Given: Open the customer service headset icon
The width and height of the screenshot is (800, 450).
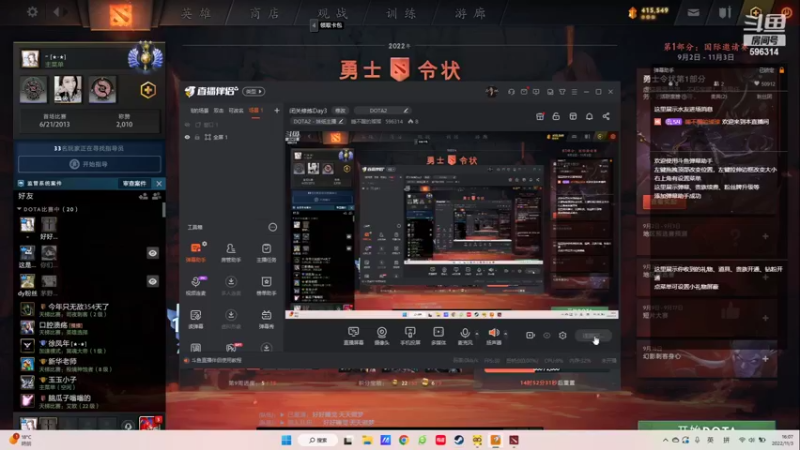Looking at the screenshot, I should coord(511,92).
